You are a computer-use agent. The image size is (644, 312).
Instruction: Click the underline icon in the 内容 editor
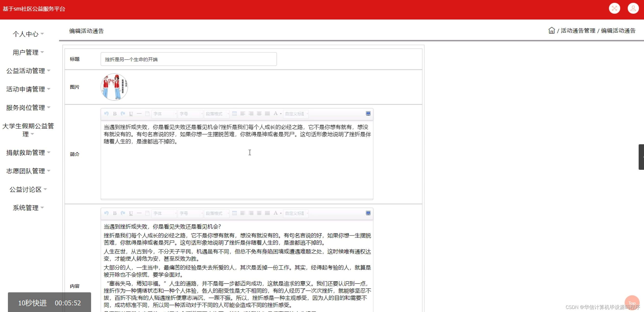click(x=131, y=213)
